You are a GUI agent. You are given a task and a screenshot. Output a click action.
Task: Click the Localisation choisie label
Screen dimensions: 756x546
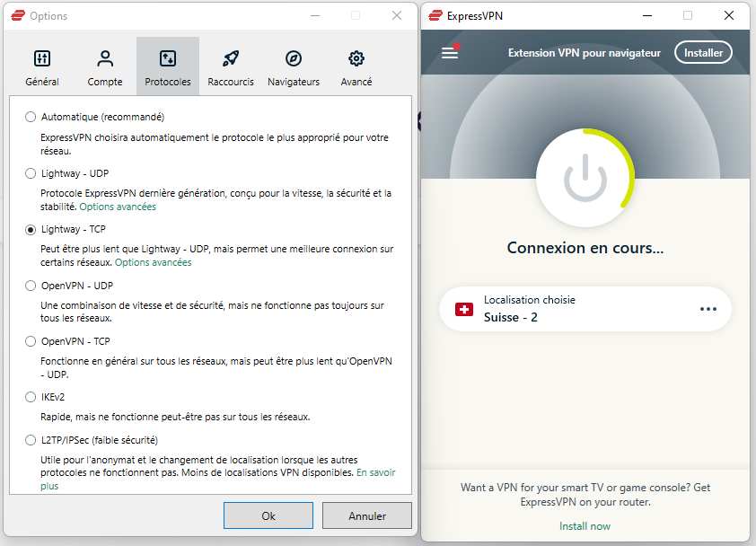(x=530, y=300)
